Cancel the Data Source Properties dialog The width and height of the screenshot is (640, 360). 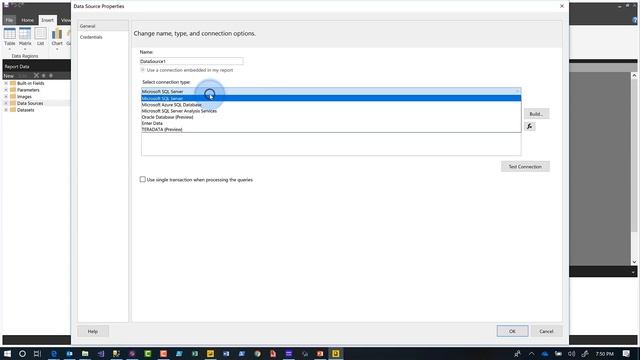(546, 331)
